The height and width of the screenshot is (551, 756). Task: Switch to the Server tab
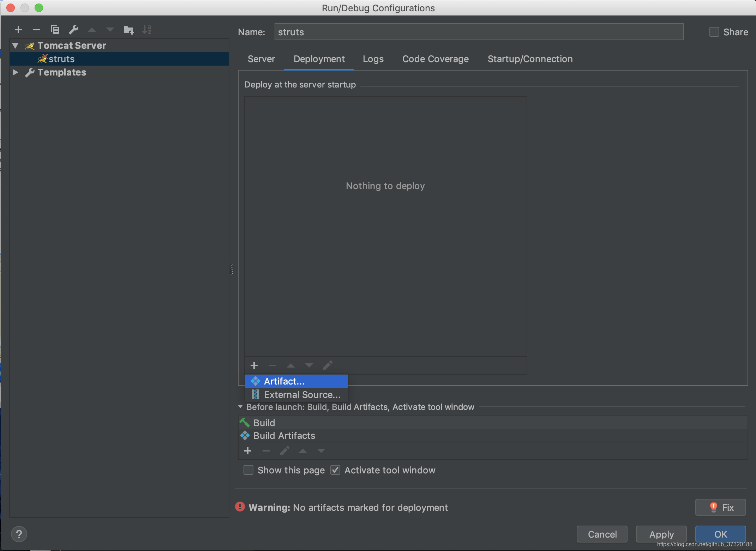261,59
